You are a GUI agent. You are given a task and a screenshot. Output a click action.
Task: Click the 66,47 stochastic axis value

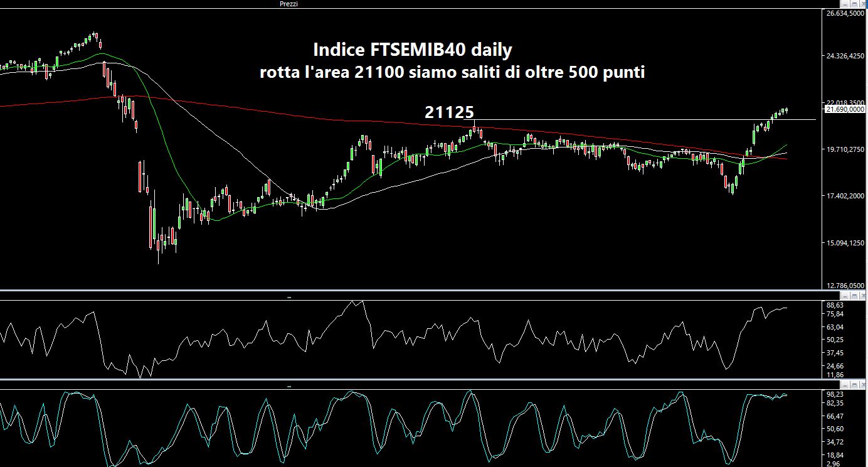point(836,416)
